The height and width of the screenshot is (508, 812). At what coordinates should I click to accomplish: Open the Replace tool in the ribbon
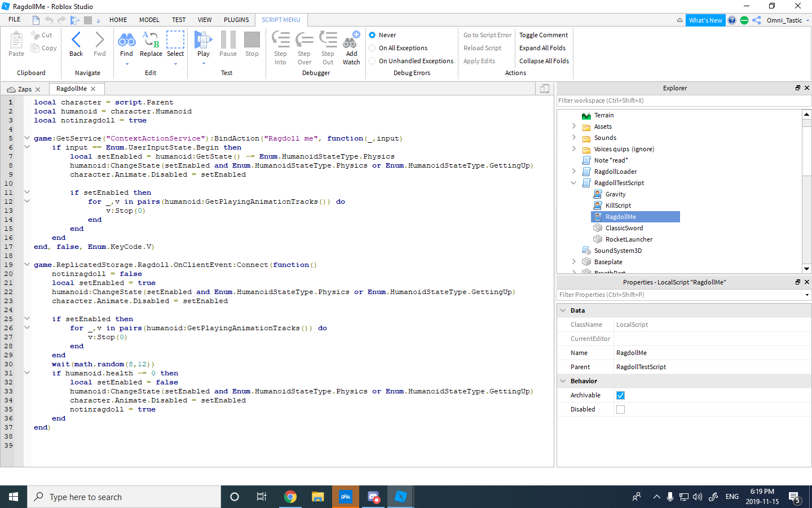(151, 41)
